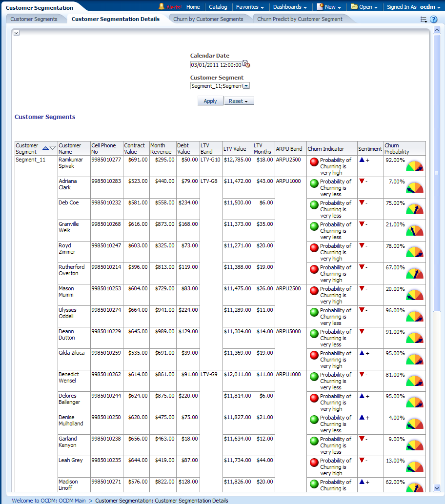Expand the Dashboards menu
This screenshot has width=445, height=504.
[290, 7]
